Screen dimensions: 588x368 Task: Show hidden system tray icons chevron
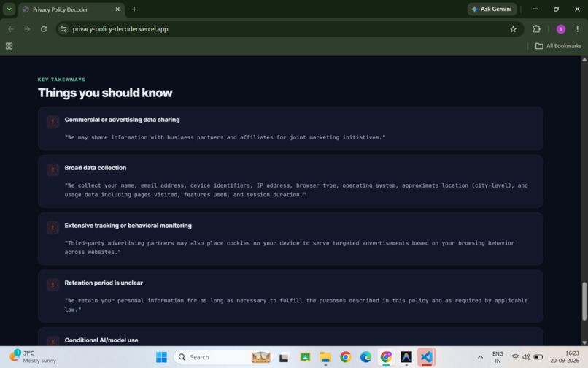480,357
